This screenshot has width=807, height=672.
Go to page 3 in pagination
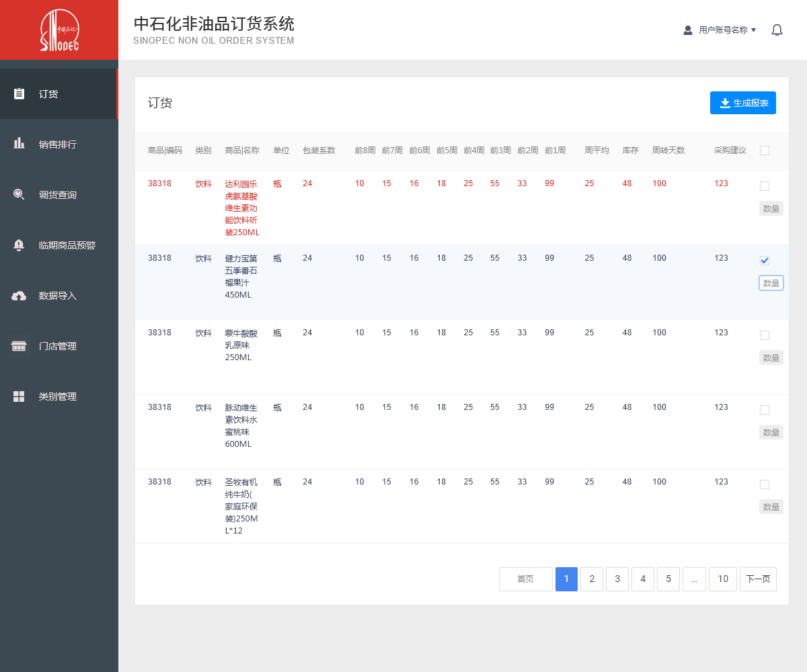pos(617,579)
